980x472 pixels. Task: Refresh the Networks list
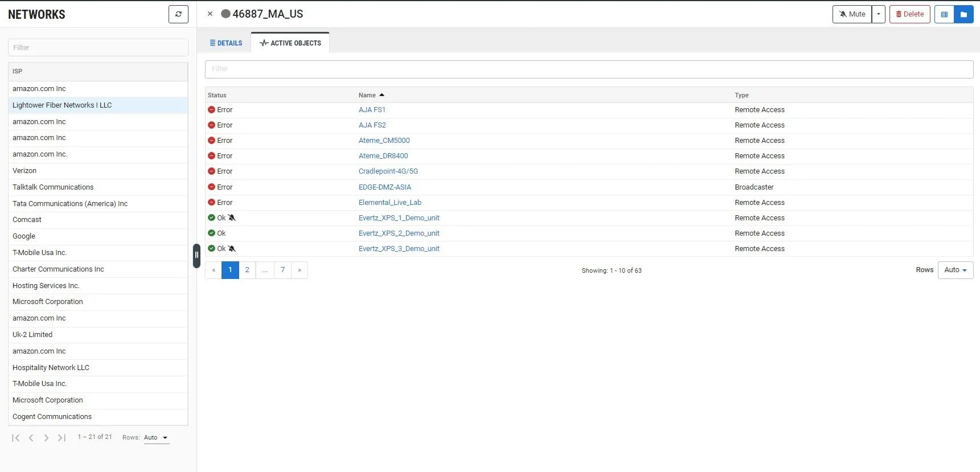(x=178, y=14)
